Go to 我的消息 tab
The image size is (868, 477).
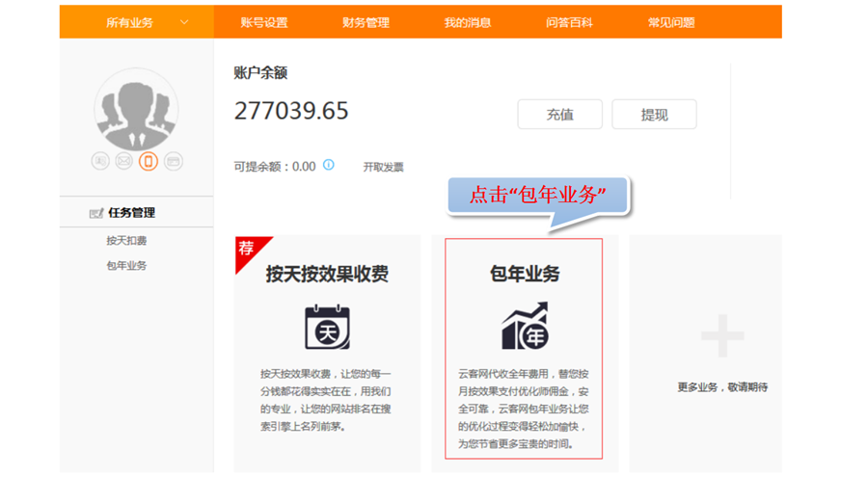467,22
